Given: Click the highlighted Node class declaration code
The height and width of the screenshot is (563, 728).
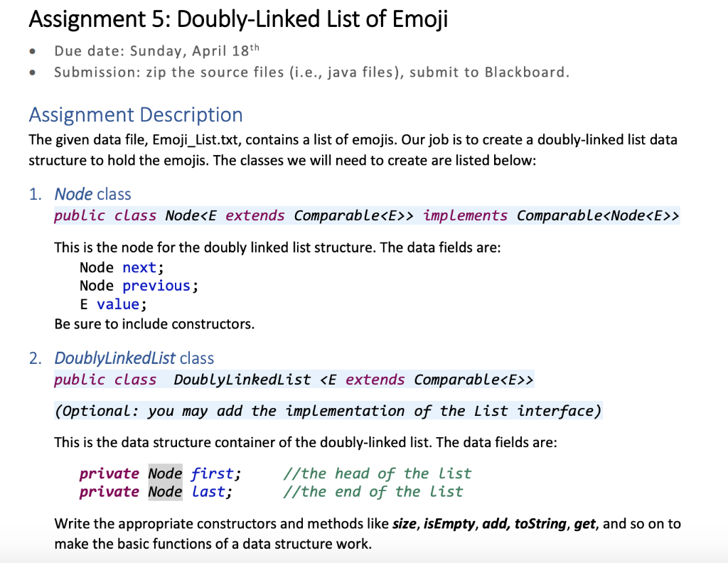Looking at the screenshot, I should (x=367, y=215).
